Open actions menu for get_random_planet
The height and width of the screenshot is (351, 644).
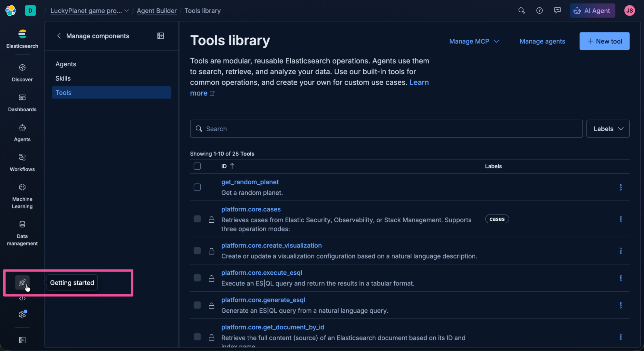(x=620, y=188)
